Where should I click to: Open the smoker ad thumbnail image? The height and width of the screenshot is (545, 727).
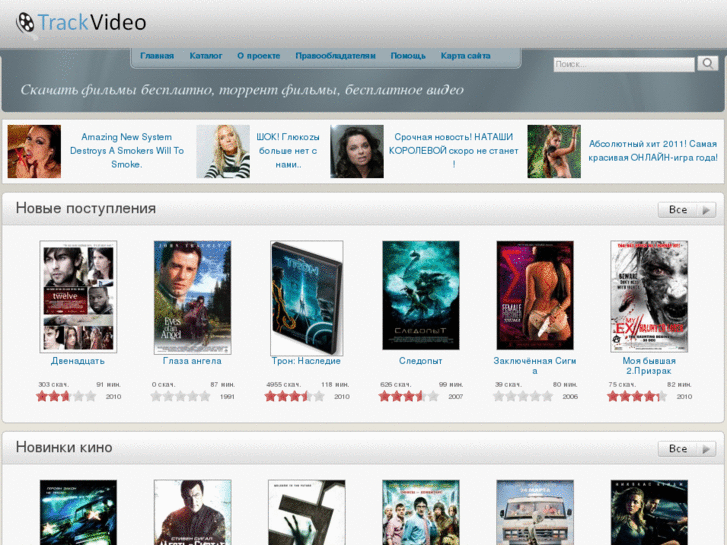(x=34, y=151)
